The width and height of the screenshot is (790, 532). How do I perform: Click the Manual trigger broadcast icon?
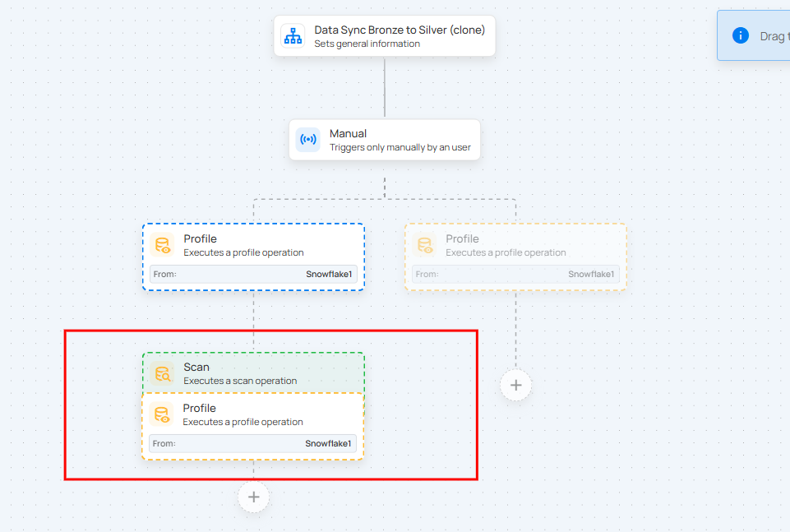tap(308, 140)
